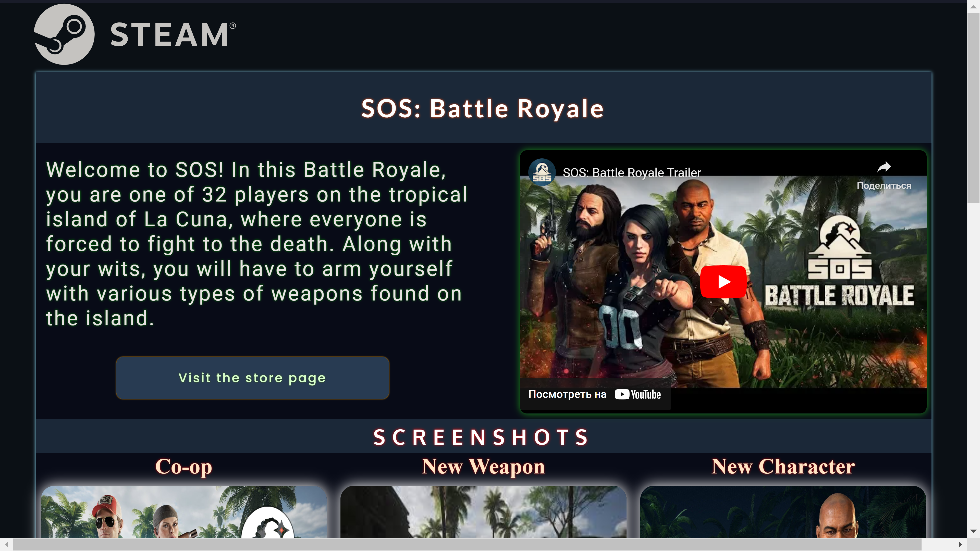The width and height of the screenshot is (980, 551).
Task: Click the share arrow icon on video
Action: pos(884,167)
